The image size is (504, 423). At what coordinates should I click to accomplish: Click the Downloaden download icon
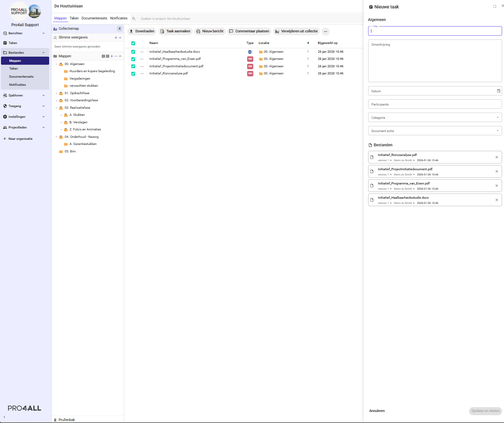(131, 31)
